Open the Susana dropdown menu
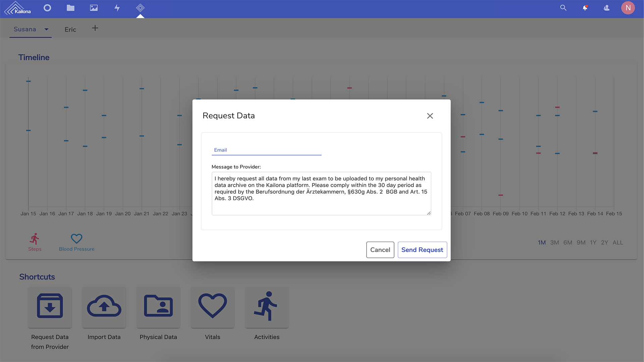Viewport: 644px width, 362px height. click(x=46, y=29)
